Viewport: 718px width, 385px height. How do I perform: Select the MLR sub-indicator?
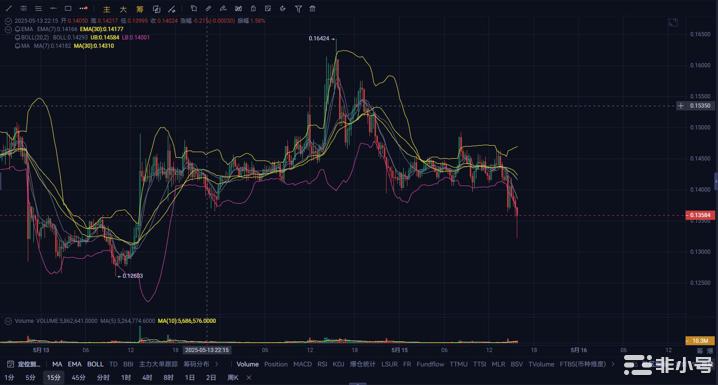pos(498,364)
